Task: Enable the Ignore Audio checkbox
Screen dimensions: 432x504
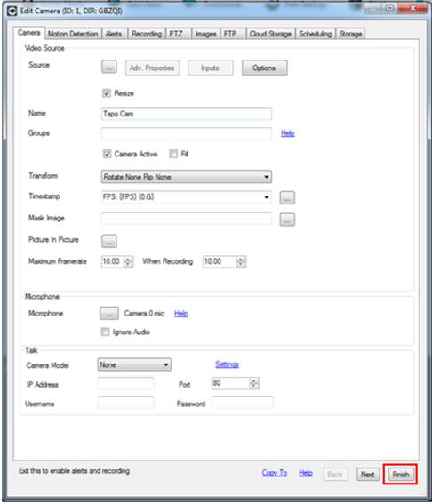Action: point(105,332)
